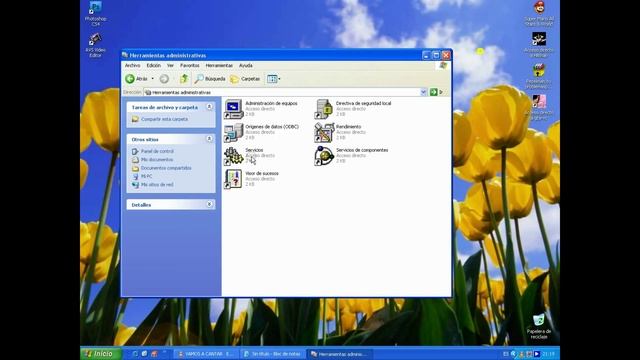Open Directiva de seguridad local shortcut
Viewport: 640px width, 360px height.
(353, 109)
